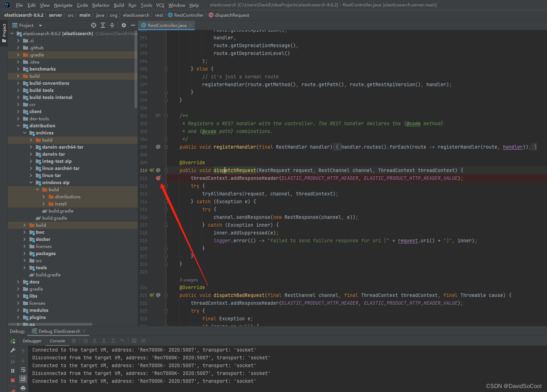Switch to Console tab
Image resolution: width=547 pixels, height=392 pixels.
pyautogui.click(x=57, y=341)
